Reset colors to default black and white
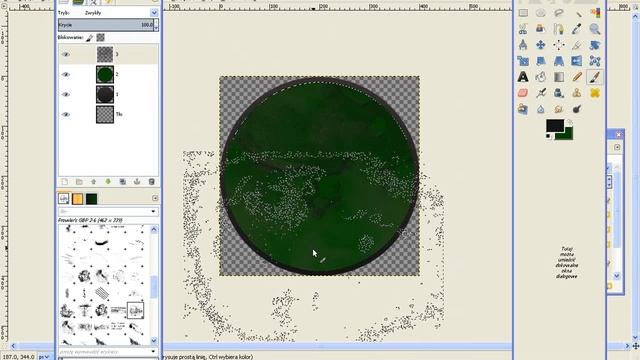This screenshot has width=640, height=360. (549, 136)
